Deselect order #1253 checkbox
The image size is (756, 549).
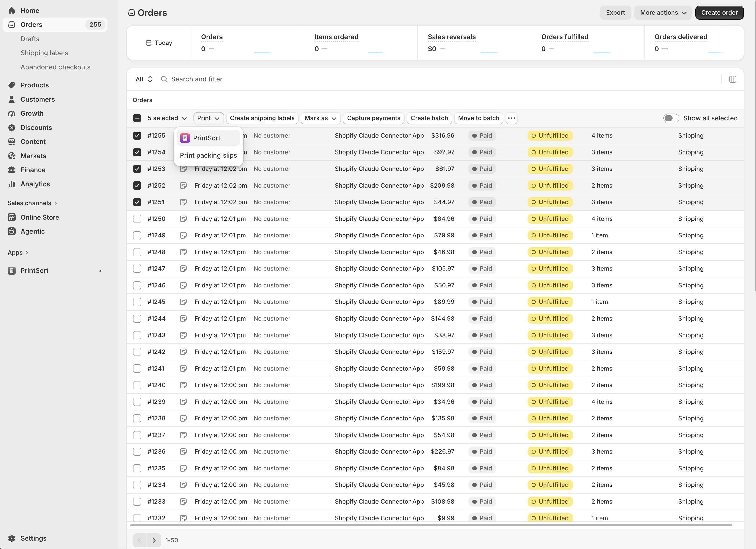click(137, 169)
